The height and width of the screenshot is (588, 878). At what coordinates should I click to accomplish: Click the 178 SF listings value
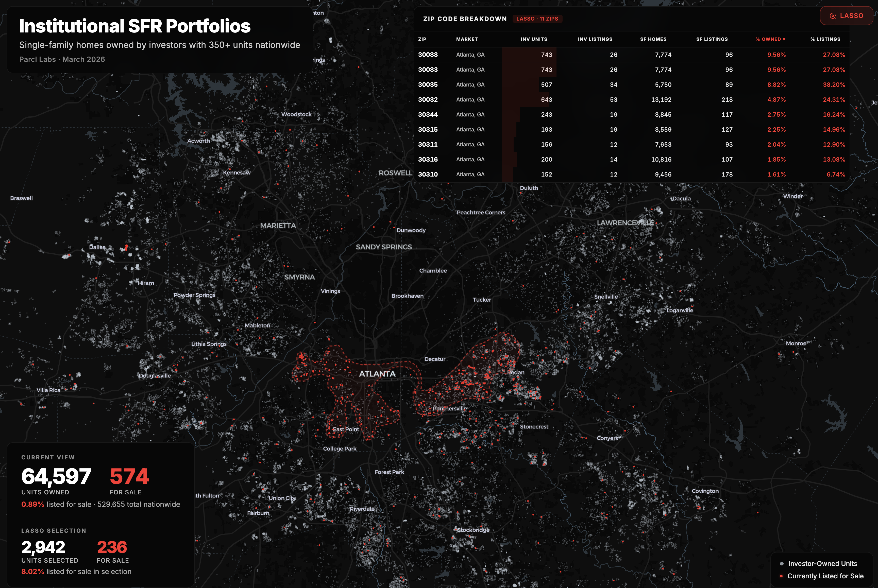727,174
